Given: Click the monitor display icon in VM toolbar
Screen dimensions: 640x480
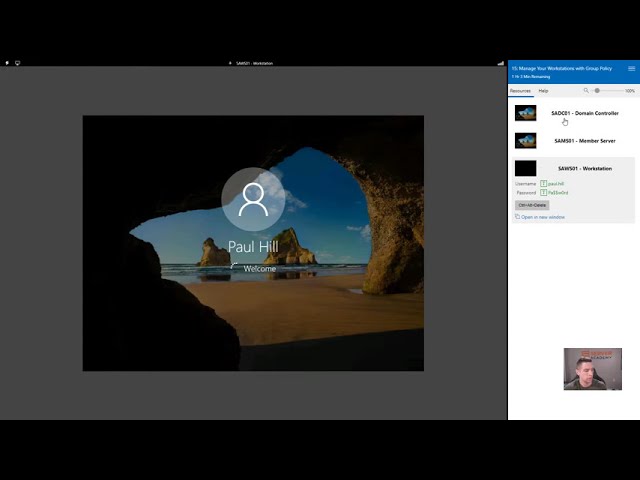Looking at the screenshot, I should (x=18, y=63).
